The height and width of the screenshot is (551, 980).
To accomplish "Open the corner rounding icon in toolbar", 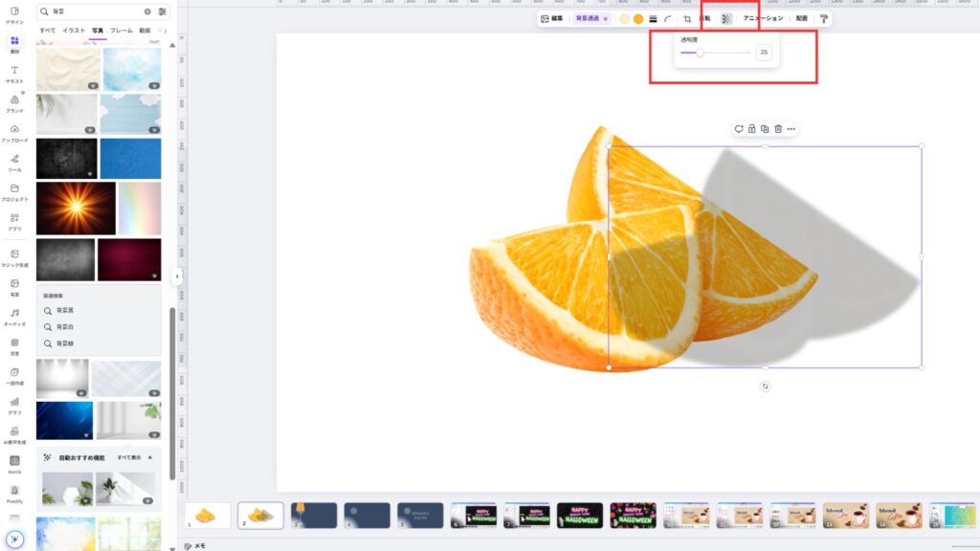I will point(668,18).
